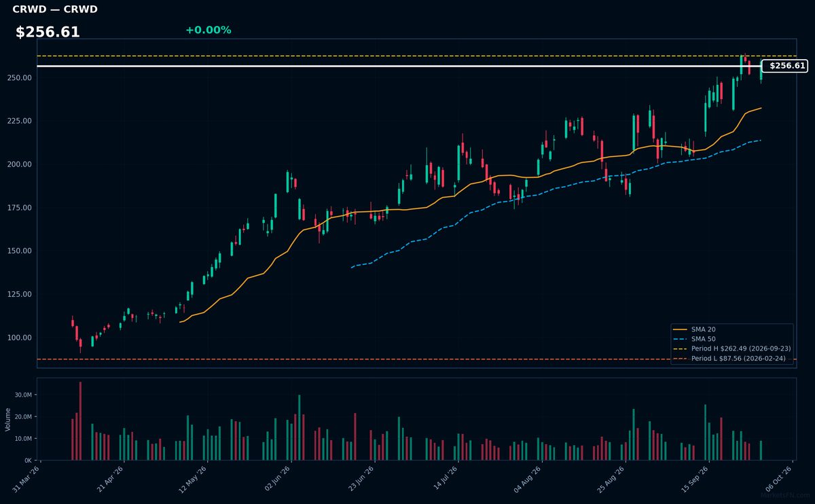Click the 150.00 price axis label
Screen dimensions: 815x504
tap(21, 251)
